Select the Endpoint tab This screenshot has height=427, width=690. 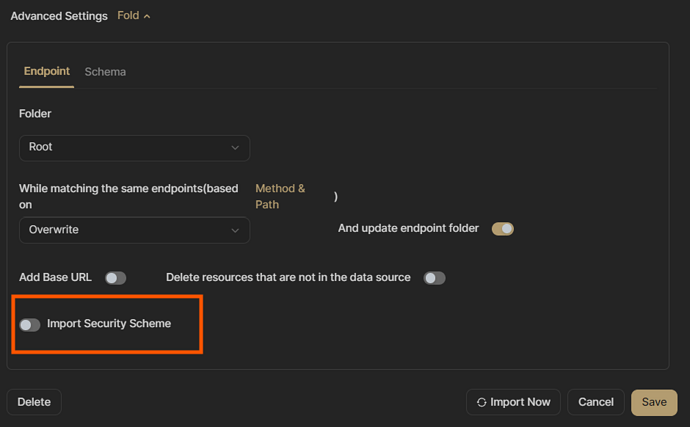47,72
